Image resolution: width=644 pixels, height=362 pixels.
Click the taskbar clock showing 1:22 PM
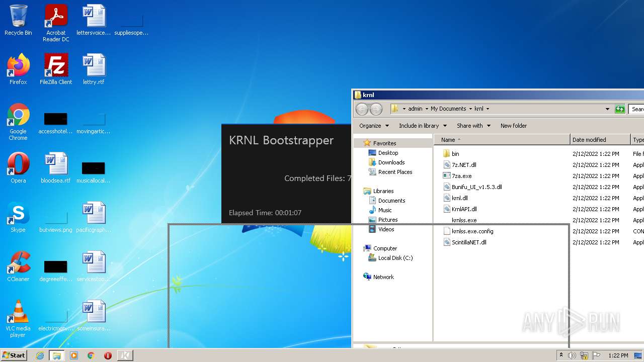point(618,355)
